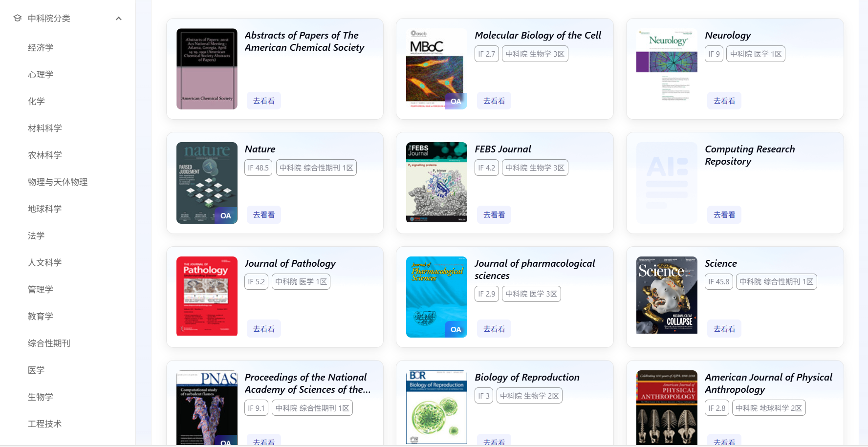868x447 pixels.
Task: Click 去看看 for FEBS Journal
Action: pyautogui.click(x=494, y=214)
